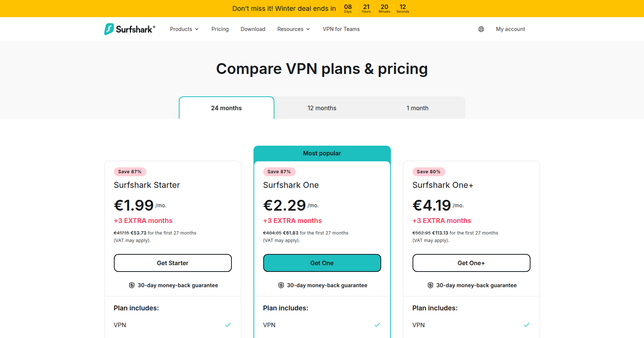Open VPN for Teams link
Viewport: 644px width, 338px height.
coord(341,29)
